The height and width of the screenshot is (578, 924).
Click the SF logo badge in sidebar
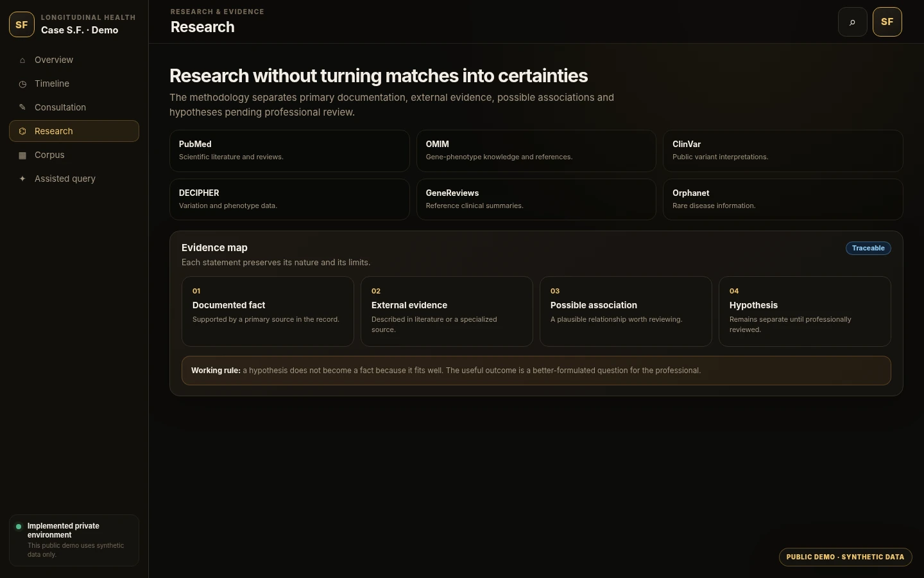pyautogui.click(x=22, y=24)
